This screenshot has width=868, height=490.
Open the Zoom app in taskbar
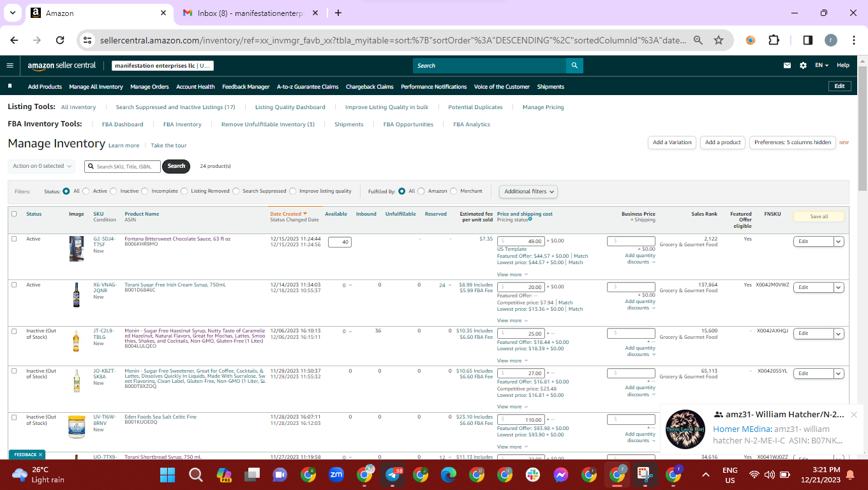(336, 475)
